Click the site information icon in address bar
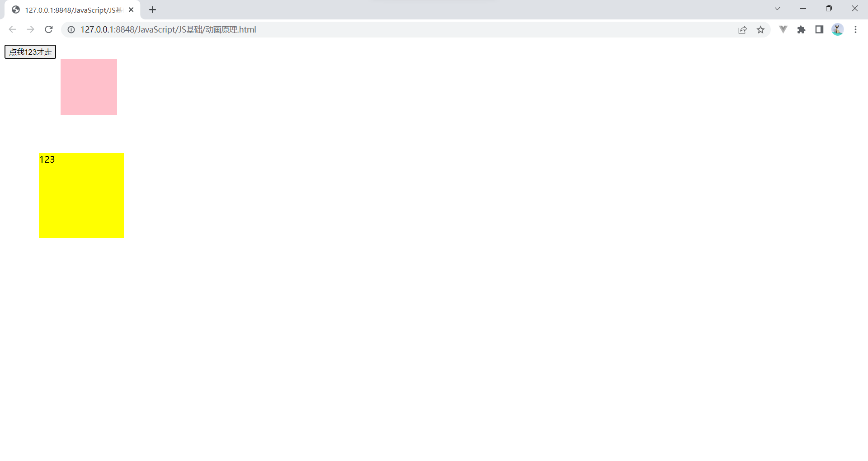 71,29
